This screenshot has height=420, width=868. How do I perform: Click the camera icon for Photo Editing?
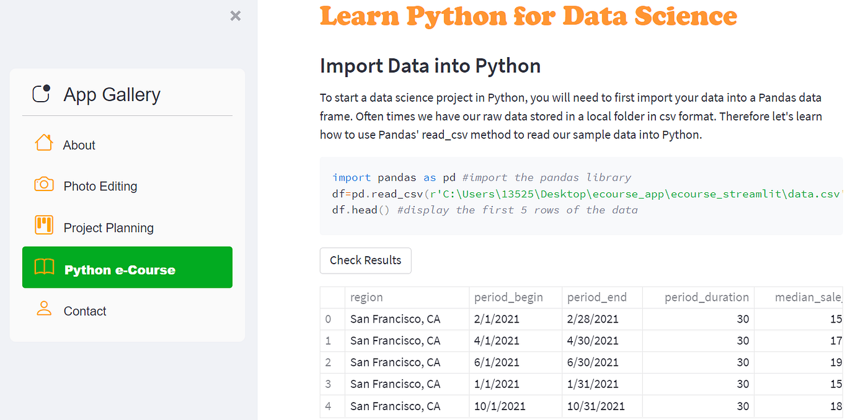click(x=44, y=184)
